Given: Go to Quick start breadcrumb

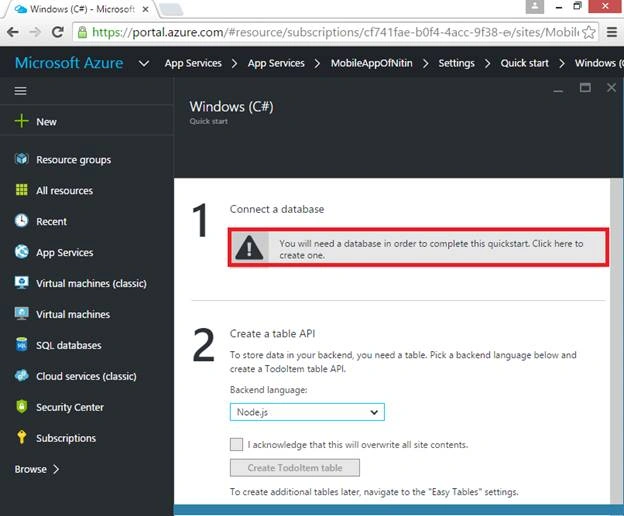Looking at the screenshot, I should coord(524,63).
